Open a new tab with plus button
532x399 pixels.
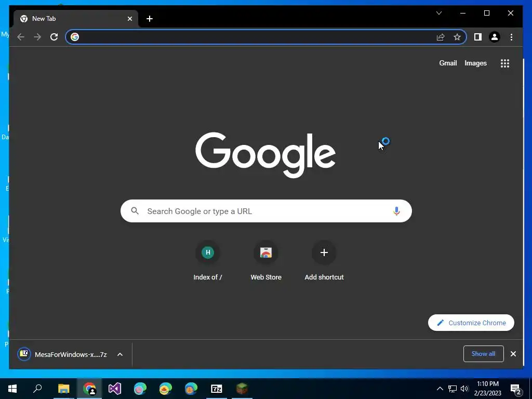click(150, 19)
